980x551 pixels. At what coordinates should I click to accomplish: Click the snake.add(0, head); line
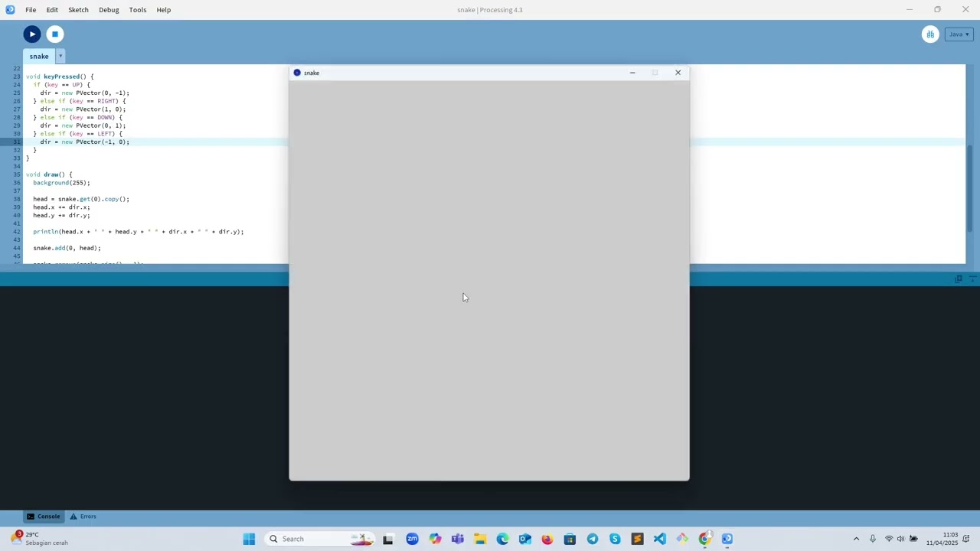click(x=67, y=248)
